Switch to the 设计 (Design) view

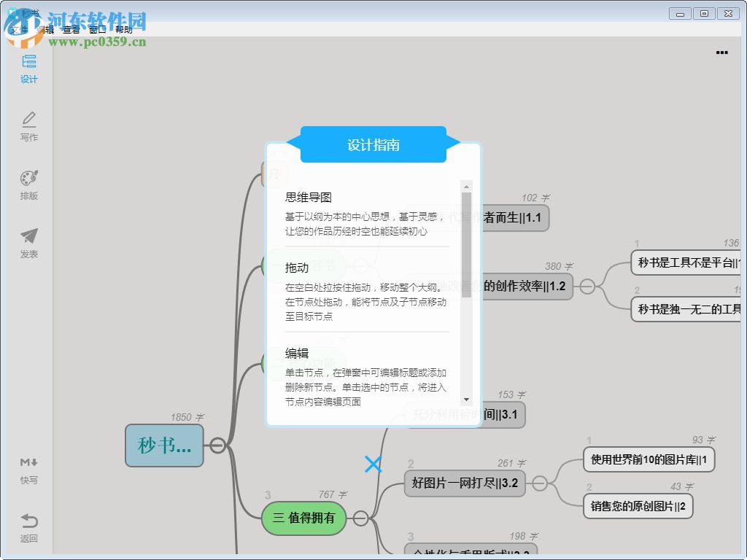point(28,69)
